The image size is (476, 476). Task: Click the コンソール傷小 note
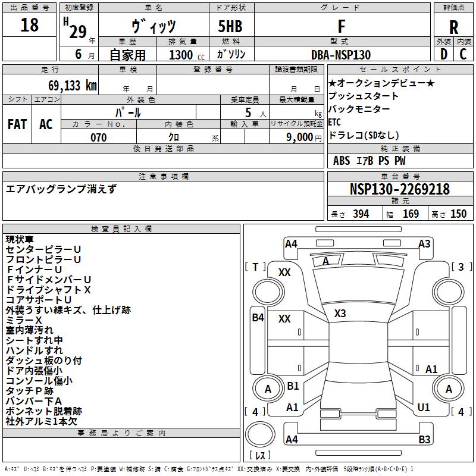39,381
